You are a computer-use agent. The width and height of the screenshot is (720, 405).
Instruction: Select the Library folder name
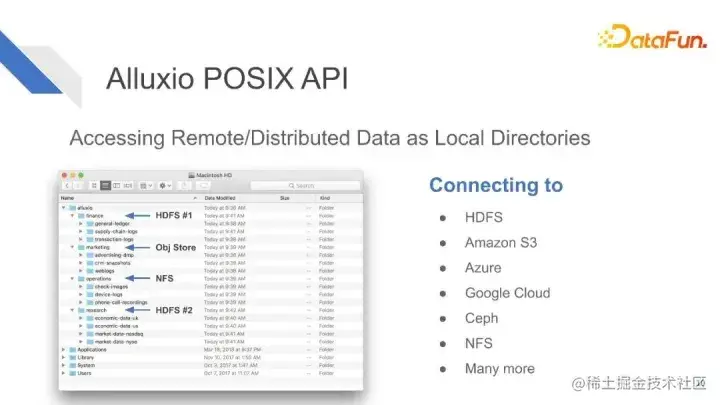85,357
